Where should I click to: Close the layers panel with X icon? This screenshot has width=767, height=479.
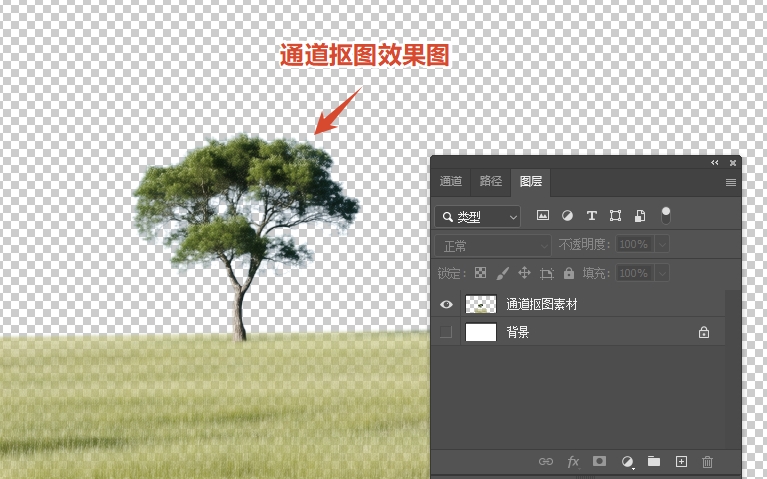(x=733, y=163)
